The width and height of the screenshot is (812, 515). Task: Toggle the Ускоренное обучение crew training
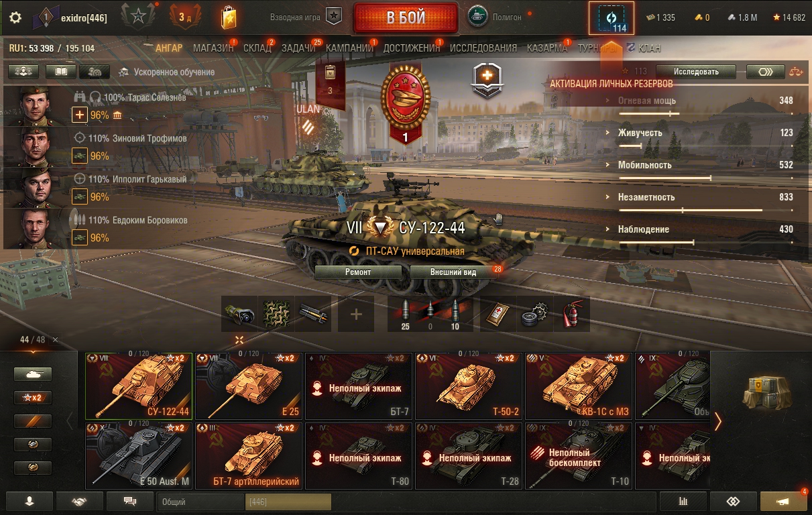(166, 72)
